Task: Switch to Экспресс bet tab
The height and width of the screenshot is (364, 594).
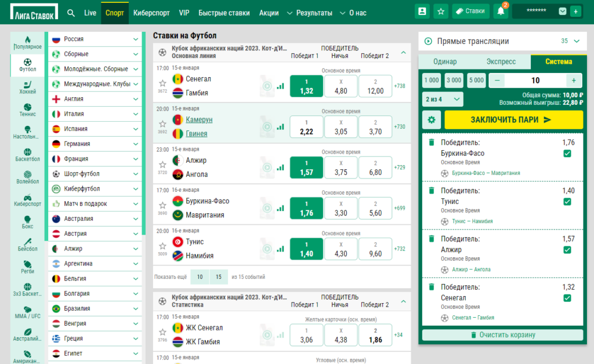Action: coord(501,61)
